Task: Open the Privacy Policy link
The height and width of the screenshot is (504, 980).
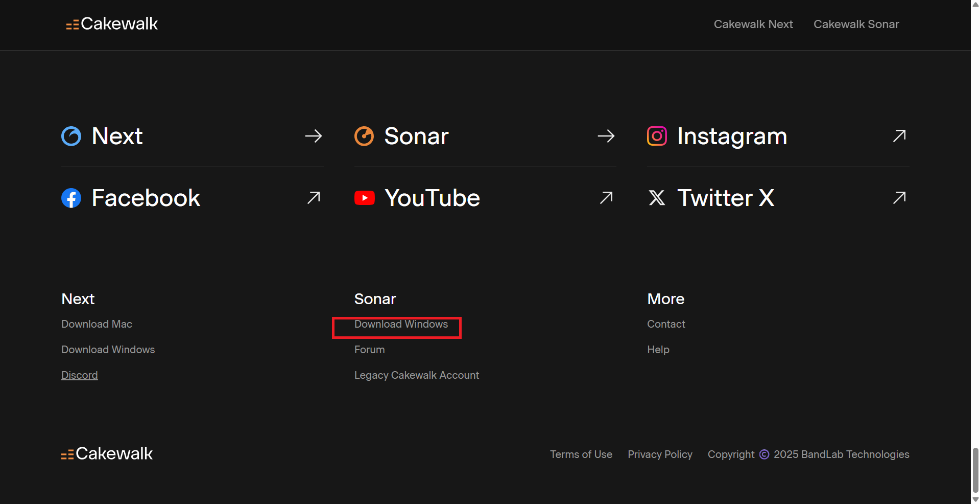Action: [660, 454]
